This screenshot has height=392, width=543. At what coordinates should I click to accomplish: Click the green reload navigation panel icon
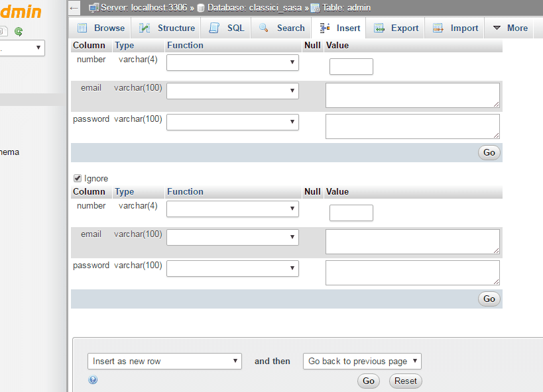click(19, 31)
